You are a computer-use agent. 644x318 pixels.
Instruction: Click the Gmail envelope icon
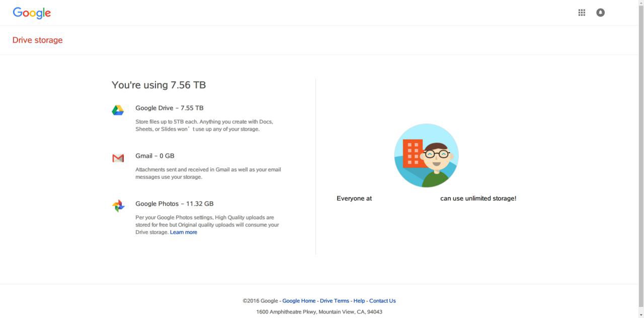[x=118, y=158]
